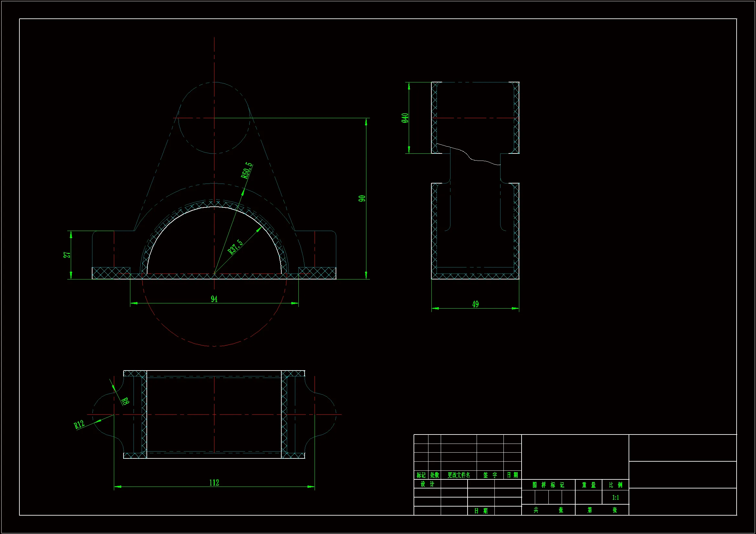
Task: Click the 27 height dimension label
Action: tap(67, 255)
